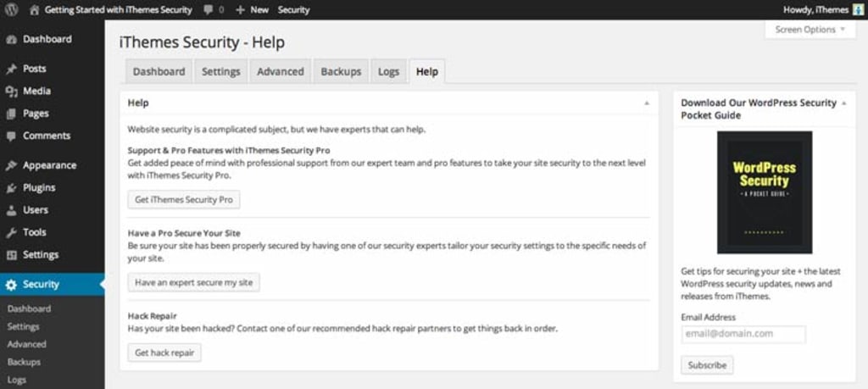The height and width of the screenshot is (389, 868).
Task: Open the comments bubble icon in the admin bar
Action: [209, 9]
